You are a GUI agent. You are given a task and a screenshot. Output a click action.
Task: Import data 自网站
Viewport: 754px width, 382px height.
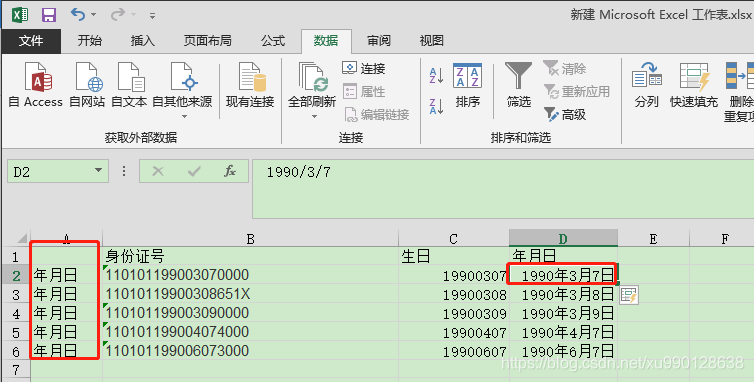(x=88, y=85)
